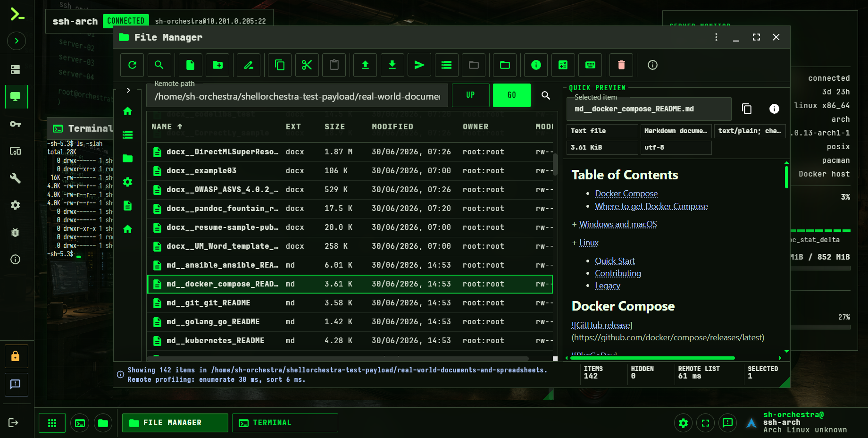The height and width of the screenshot is (438, 868).
Task: Click the green GO button
Action: pos(512,95)
